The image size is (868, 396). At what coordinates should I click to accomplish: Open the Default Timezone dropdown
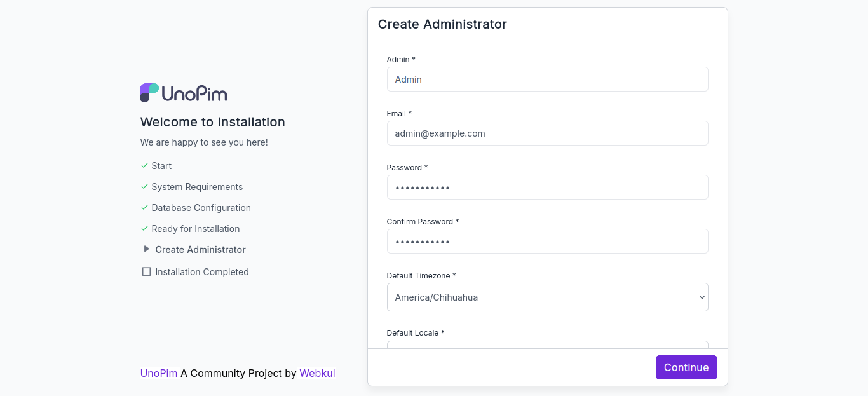(x=547, y=297)
